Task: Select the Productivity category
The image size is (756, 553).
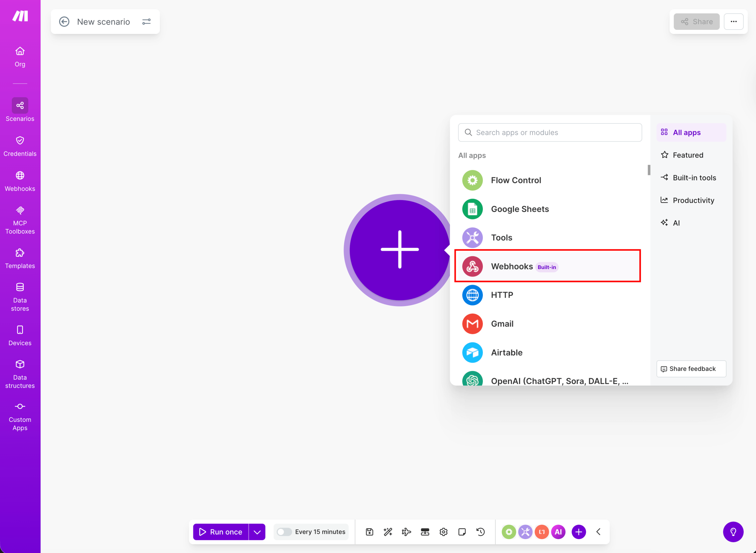Action: [x=691, y=200]
